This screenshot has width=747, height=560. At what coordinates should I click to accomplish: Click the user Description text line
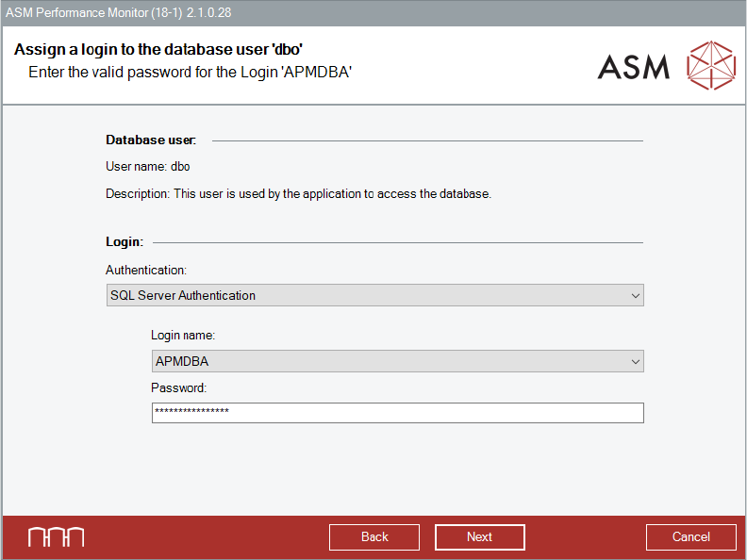298,194
